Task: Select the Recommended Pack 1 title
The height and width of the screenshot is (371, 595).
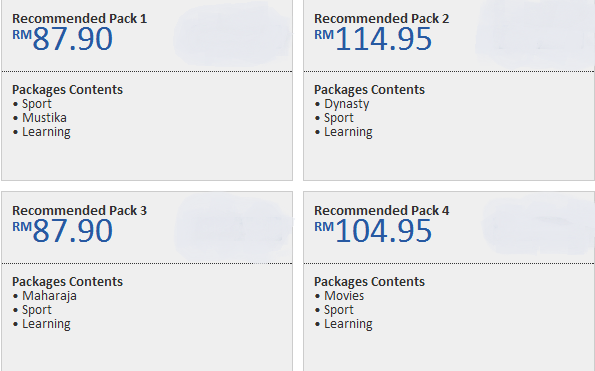Action: (x=79, y=19)
